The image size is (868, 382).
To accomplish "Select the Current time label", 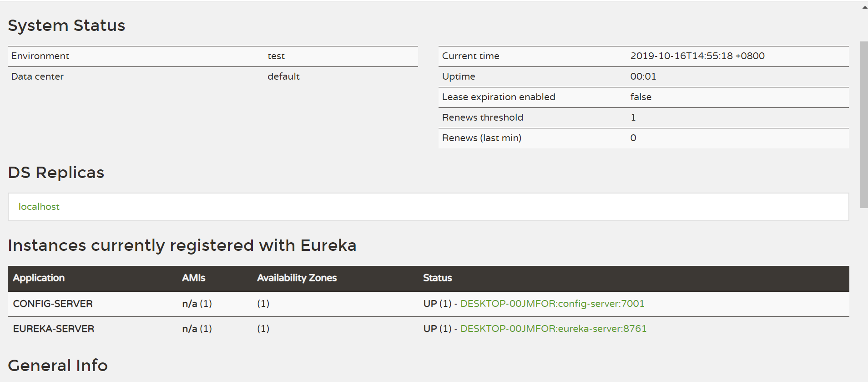I will 471,56.
